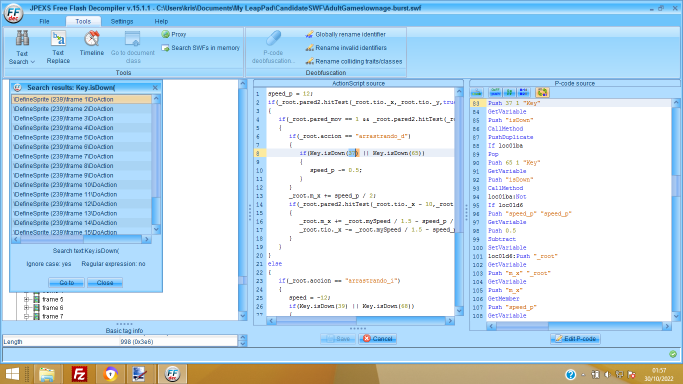
Task: Toggle the highlighted orange P-code toolbar button
Action: (x=542, y=92)
